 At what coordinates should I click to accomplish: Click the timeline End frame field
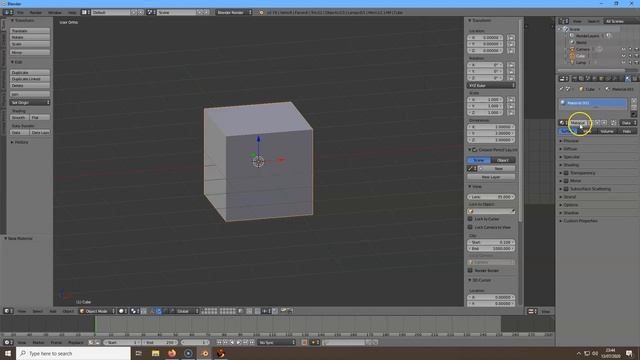pyautogui.click(x=160, y=342)
